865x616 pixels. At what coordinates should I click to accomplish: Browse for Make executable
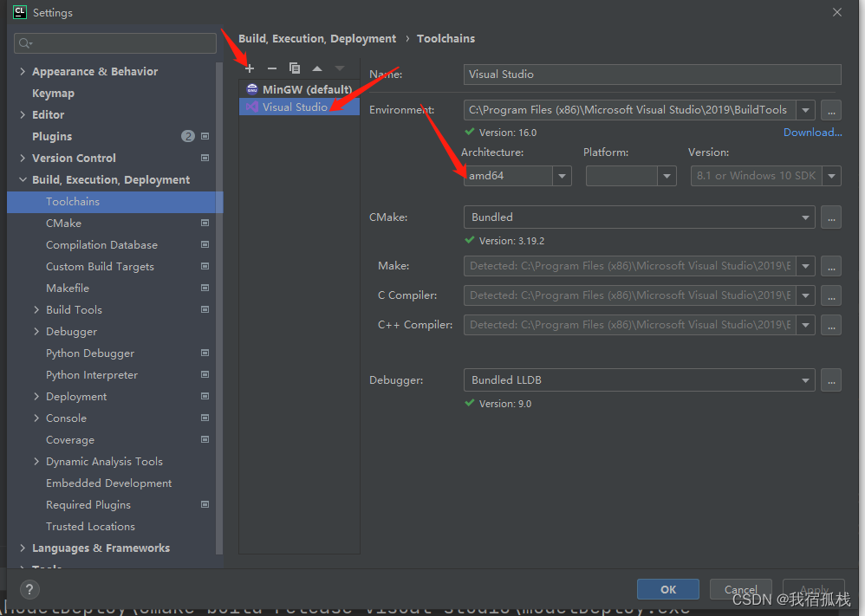[x=831, y=266]
